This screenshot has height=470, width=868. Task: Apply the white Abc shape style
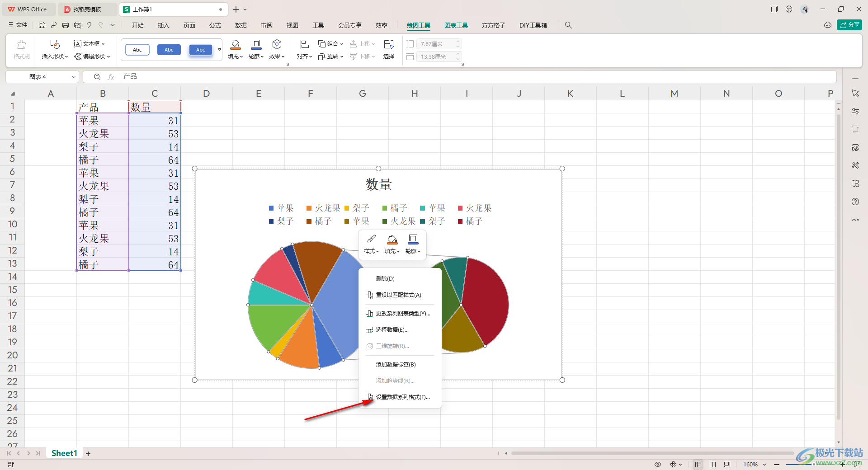coord(137,50)
